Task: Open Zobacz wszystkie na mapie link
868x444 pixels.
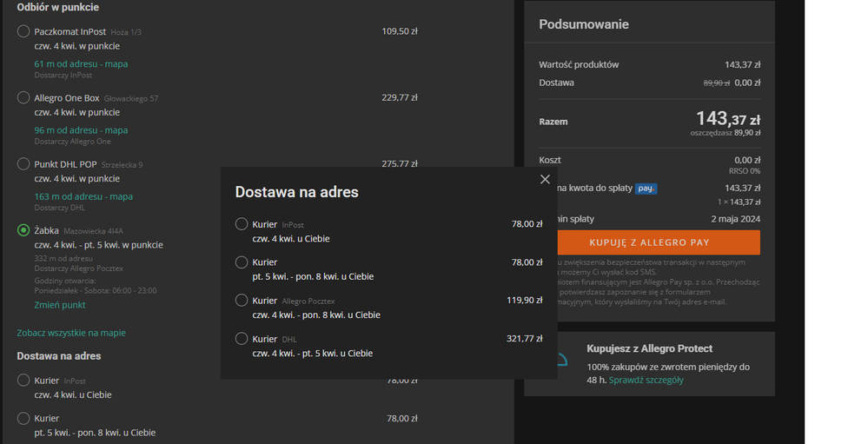Action: 71,333
